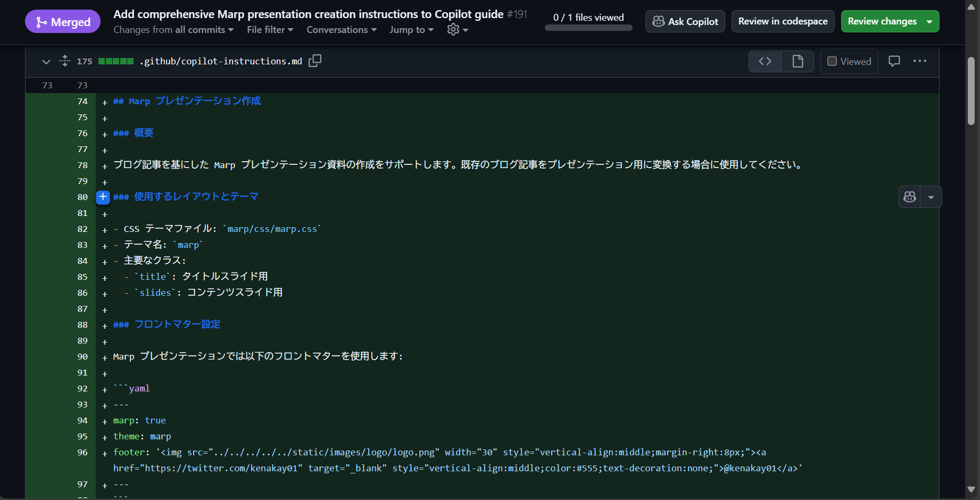Switch to source diff view
The height and width of the screenshot is (500, 980).
pos(765,61)
